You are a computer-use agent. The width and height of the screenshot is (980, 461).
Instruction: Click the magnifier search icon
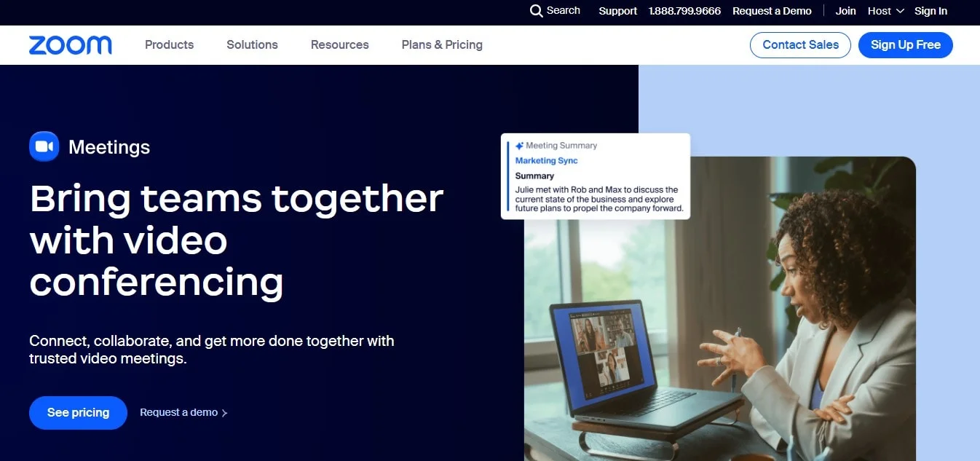point(536,11)
